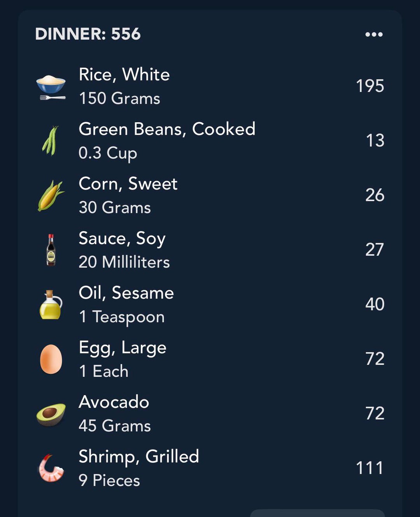Edit the 45 Grams avocado serving
420x517 pixels.
tap(115, 426)
